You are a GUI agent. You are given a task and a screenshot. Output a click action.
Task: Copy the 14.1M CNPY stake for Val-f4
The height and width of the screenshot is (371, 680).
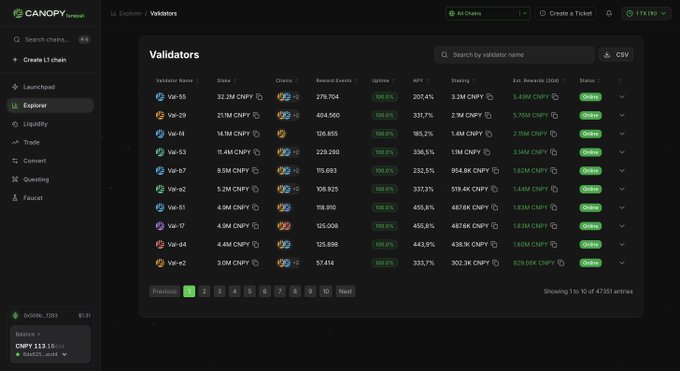point(256,134)
